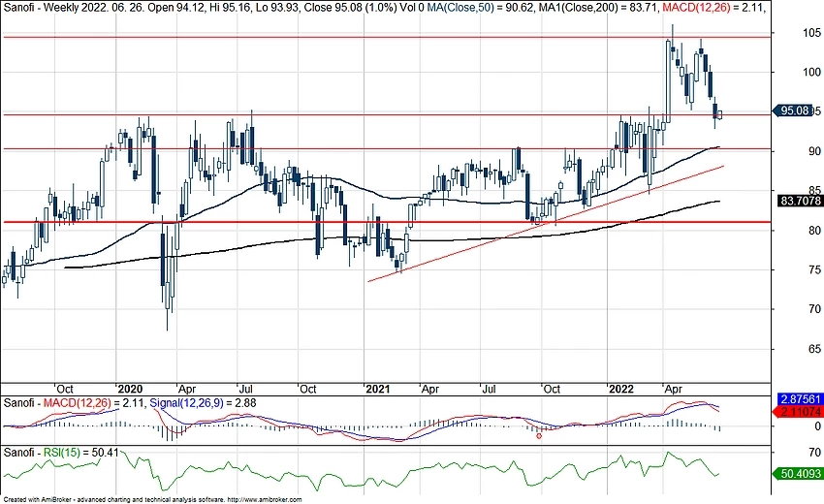
Task: Click the red circle marker in MACD panel
Action: [x=539, y=436]
